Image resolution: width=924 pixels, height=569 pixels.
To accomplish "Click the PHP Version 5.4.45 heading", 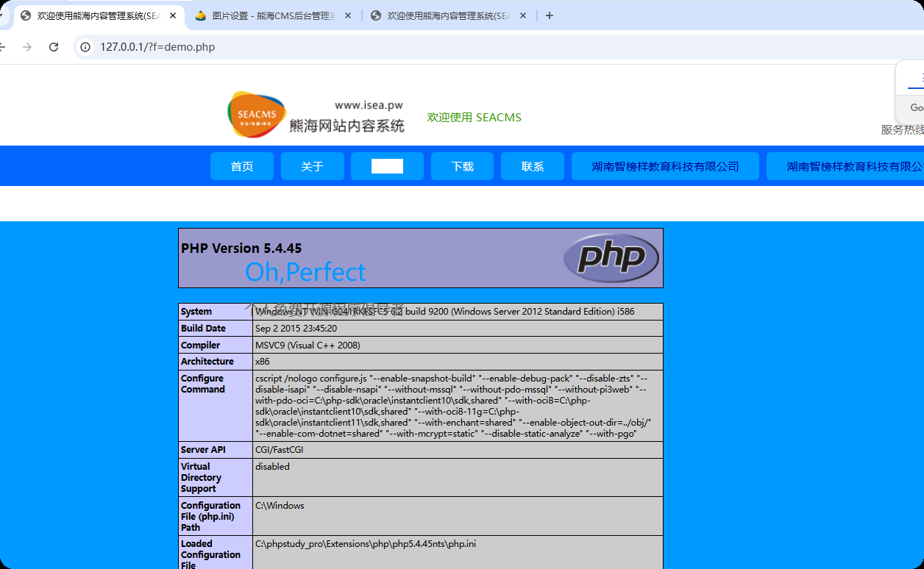I will [x=241, y=248].
